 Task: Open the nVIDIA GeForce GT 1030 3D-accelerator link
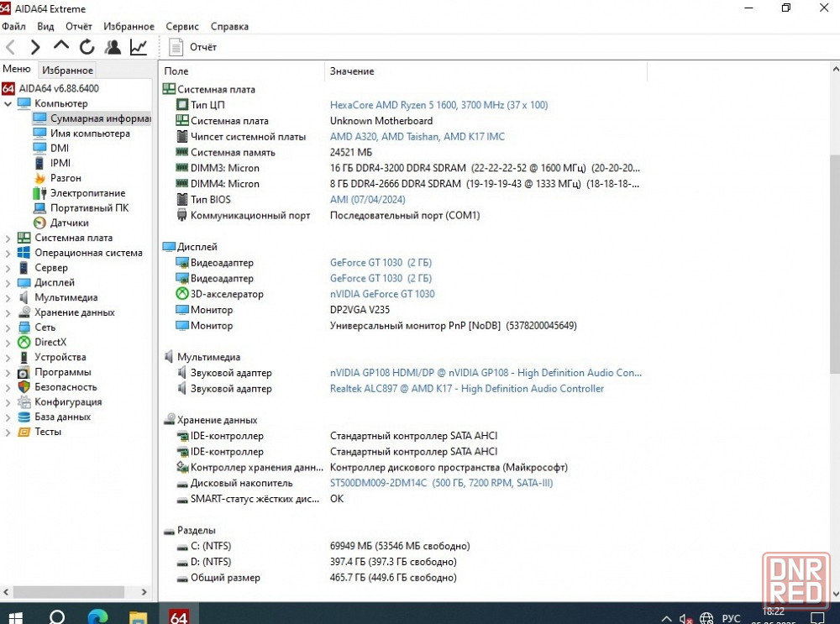(x=382, y=294)
